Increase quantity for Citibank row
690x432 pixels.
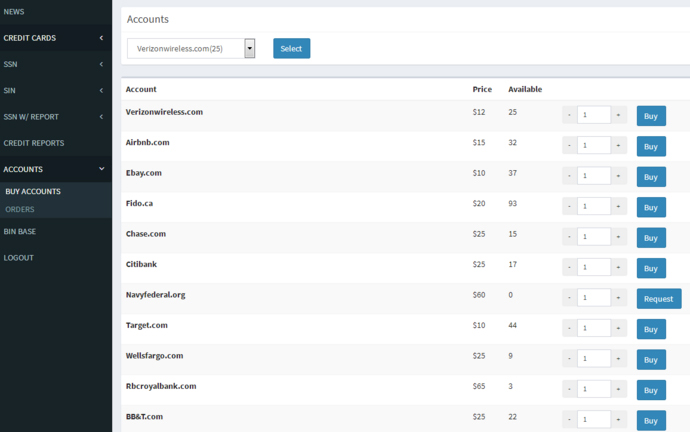pos(618,267)
